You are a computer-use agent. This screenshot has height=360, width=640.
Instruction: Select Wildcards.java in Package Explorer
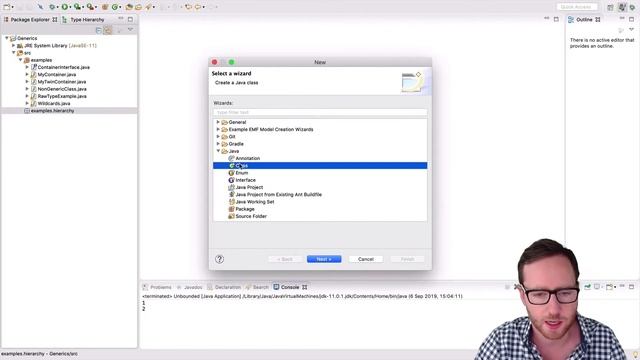53,103
